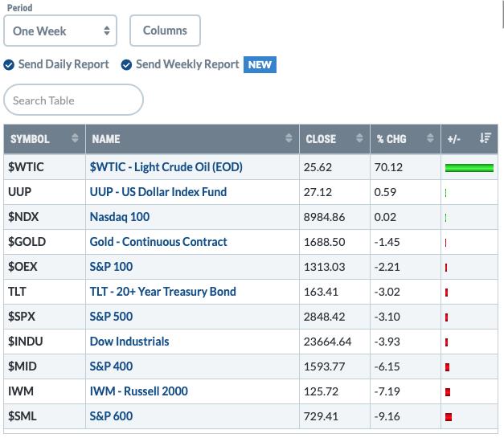The height and width of the screenshot is (438, 504).
Task: Open Gold - Continuous Contract link
Action: tap(158, 242)
